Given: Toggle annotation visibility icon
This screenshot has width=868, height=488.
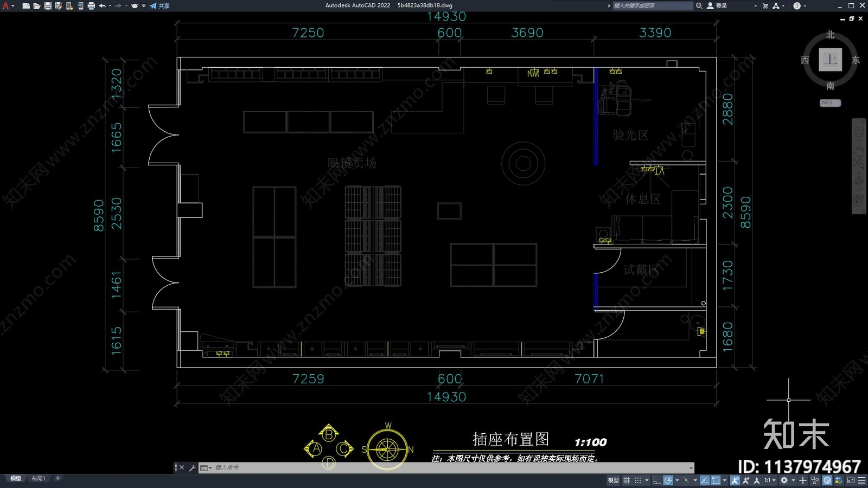Looking at the screenshot, I should click(735, 480).
